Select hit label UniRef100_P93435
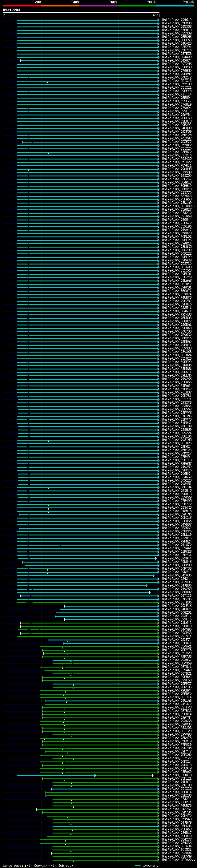This screenshot has width=197, height=868. [x=177, y=159]
